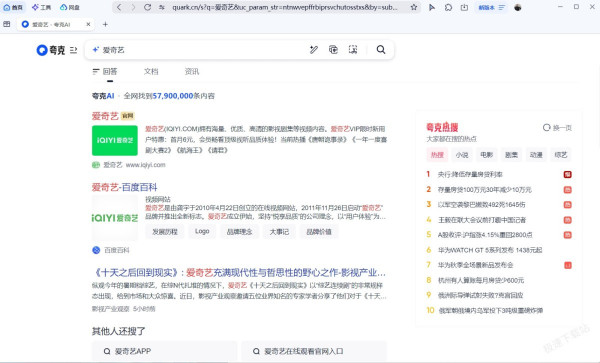600x363 pixels.
Task: Open the www.iqiyi.com source link
Action: click(145, 165)
